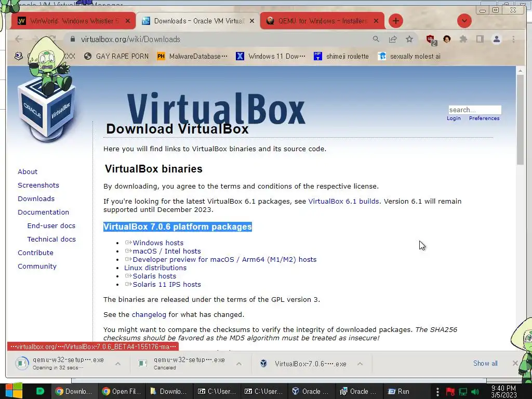Viewport: 532px width, 399px height.
Task: Download the Solaris hosts package
Action: point(154,276)
